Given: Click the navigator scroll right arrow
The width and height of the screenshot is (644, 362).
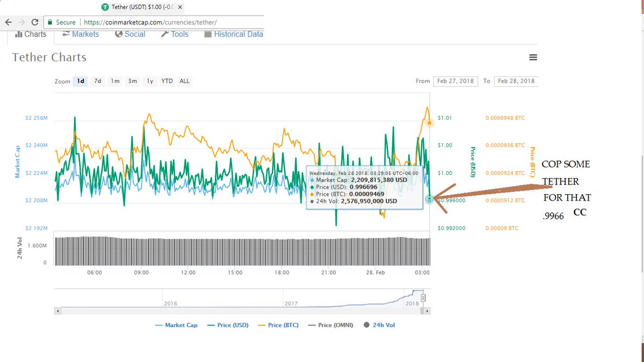Looking at the screenshot, I should pyautogui.click(x=427, y=311).
